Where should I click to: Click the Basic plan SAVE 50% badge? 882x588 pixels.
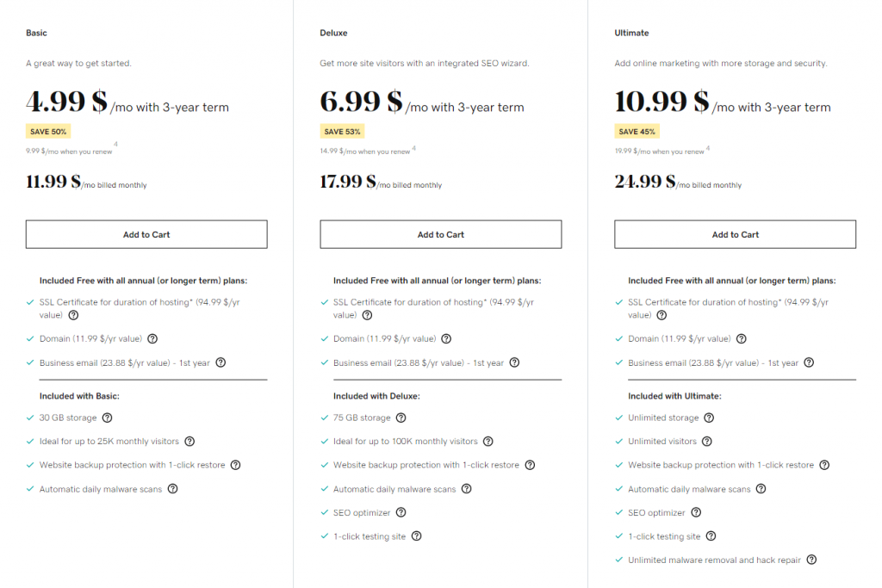tap(48, 132)
